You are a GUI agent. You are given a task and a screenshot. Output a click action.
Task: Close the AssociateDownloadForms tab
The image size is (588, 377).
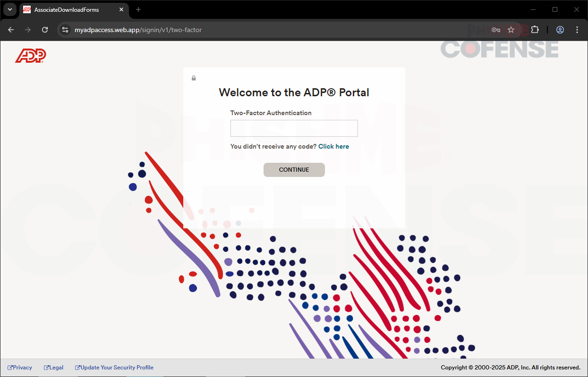tap(121, 9)
